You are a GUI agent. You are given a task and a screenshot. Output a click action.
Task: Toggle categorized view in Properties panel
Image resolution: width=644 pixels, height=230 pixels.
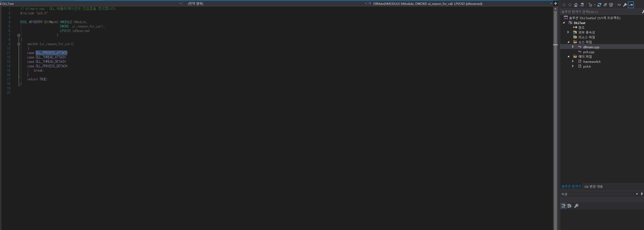(564, 206)
